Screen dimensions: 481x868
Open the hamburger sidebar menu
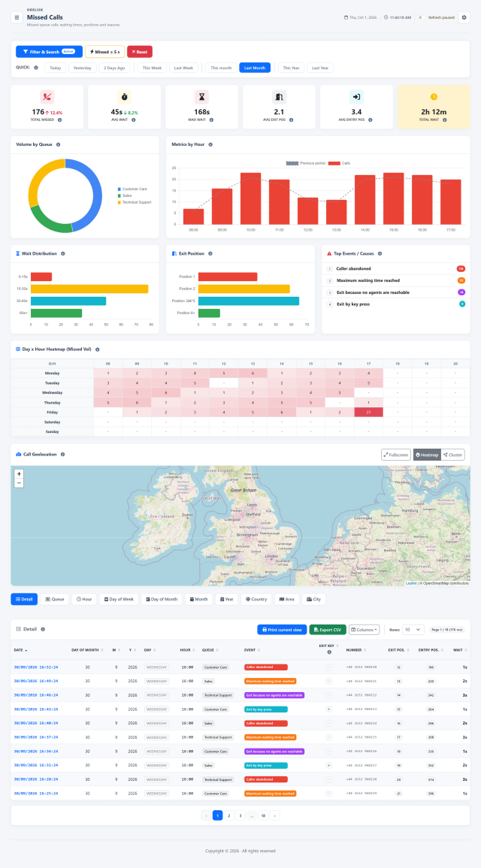pyautogui.click(x=17, y=17)
